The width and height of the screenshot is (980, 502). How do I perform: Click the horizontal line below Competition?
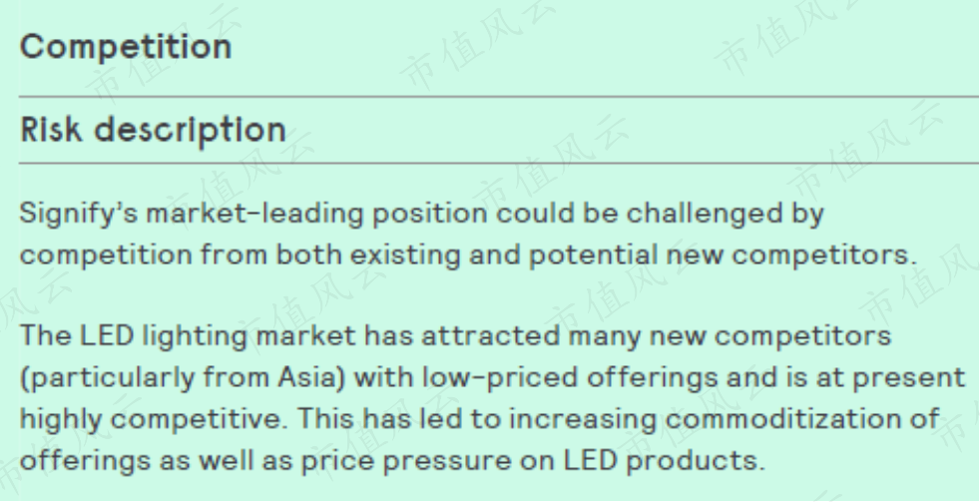coord(499,97)
